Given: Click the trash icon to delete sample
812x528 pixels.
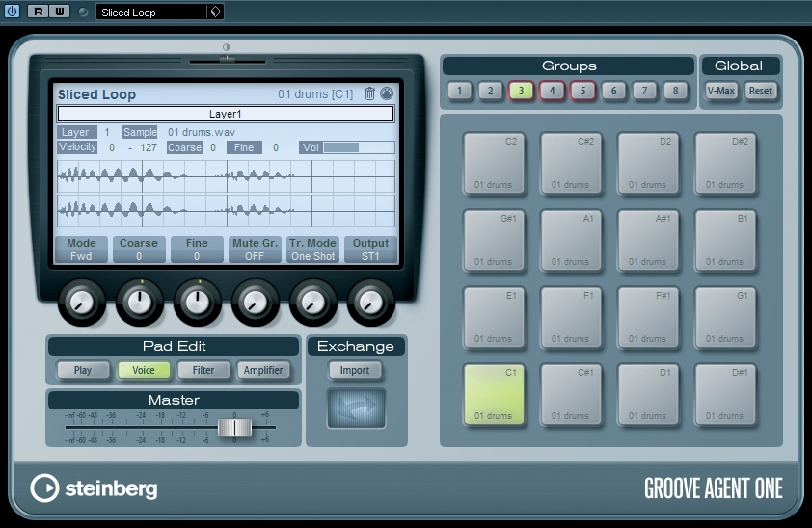Looking at the screenshot, I should pos(369,93).
